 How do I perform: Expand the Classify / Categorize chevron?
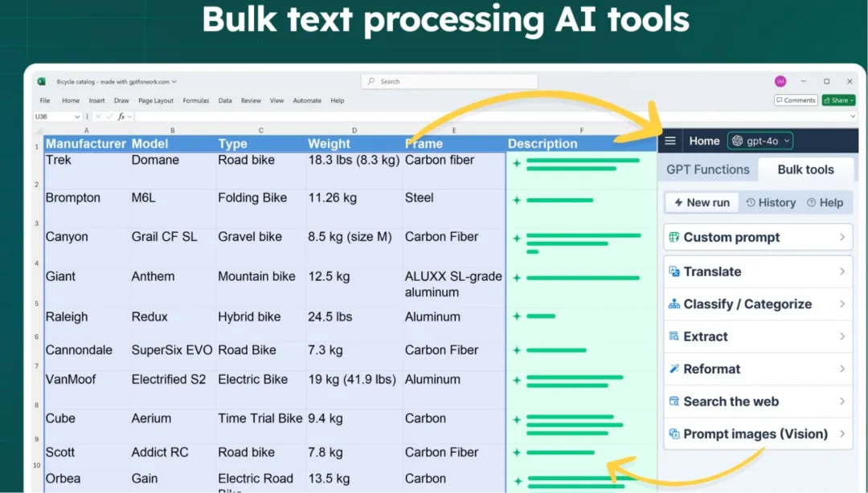pos(842,304)
